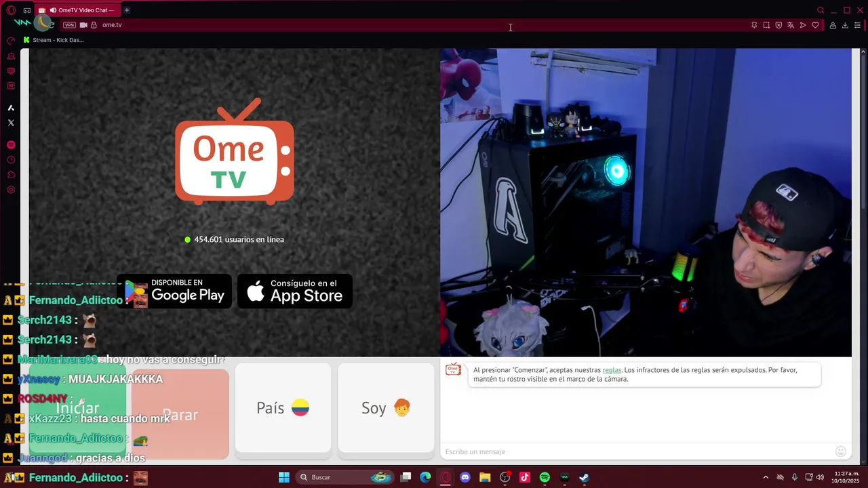Screen dimensions: 868x488
Task: Reload the page with the refresh icon
Action: coord(50,25)
